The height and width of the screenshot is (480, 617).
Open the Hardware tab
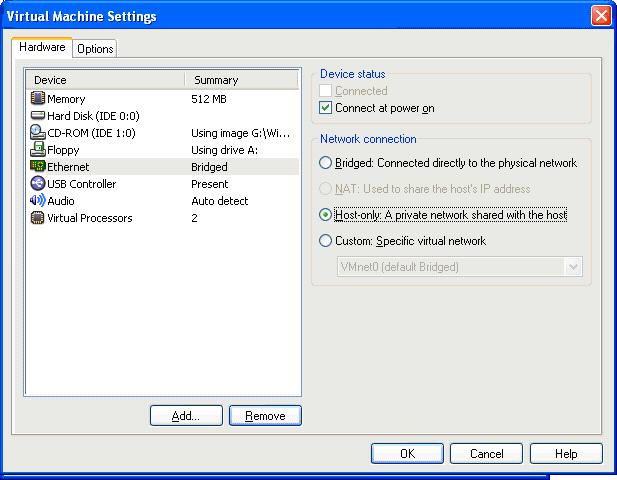[x=42, y=47]
